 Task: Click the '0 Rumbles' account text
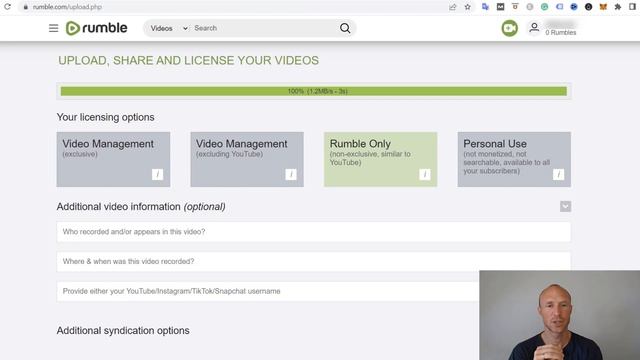pyautogui.click(x=561, y=33)
